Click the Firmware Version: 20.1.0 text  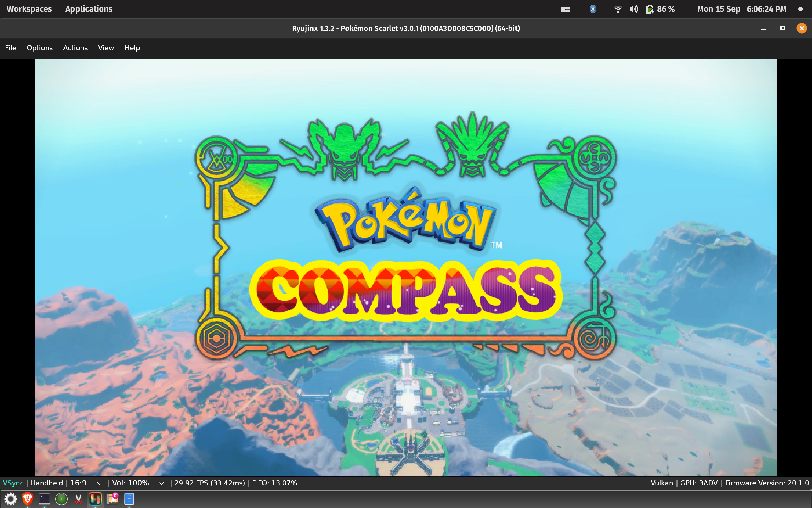click(x=767, y=483)
